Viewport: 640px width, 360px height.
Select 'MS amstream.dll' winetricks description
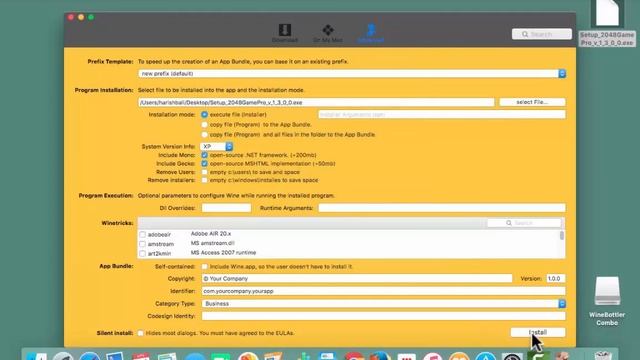[x=212, y=243]
